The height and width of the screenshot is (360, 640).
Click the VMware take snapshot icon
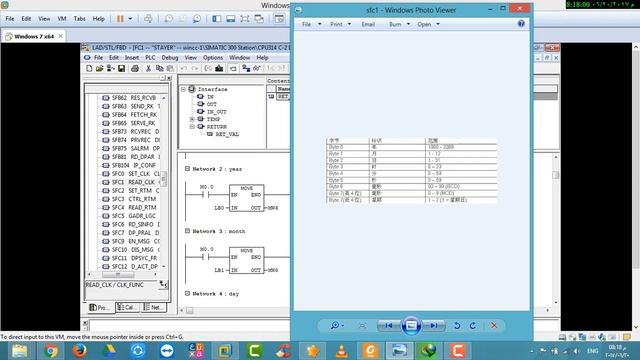[x=169, y=19]
